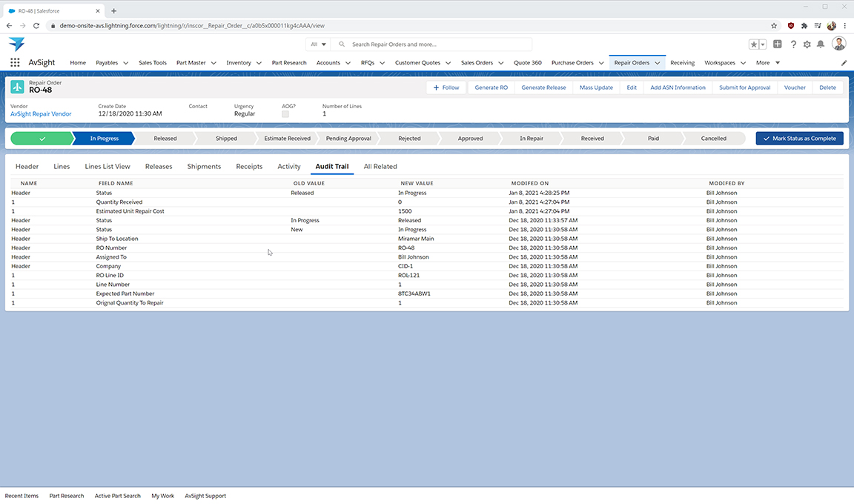Click the Add ASN Information button
The width and height of the screenshot is (854, 504).
click(x=678, y=87)
